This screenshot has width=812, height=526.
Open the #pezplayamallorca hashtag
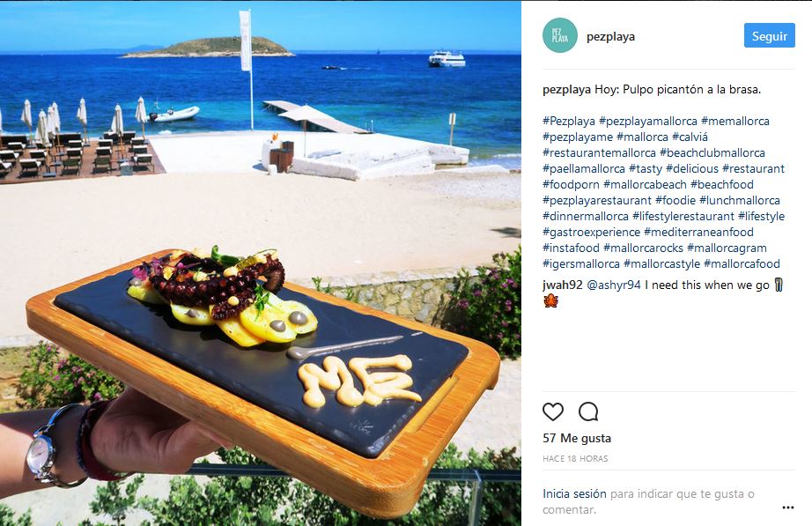point(648,122)
